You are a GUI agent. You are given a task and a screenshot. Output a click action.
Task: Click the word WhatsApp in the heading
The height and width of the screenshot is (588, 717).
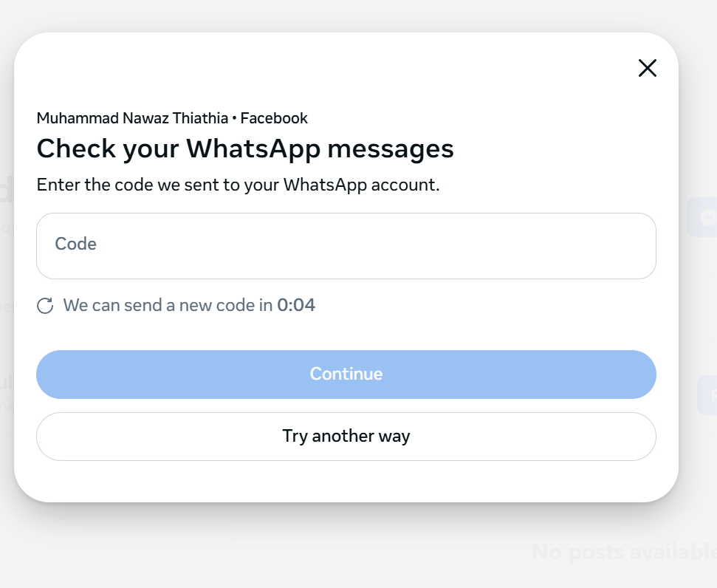pyautogui.click(x=253, y=149)
